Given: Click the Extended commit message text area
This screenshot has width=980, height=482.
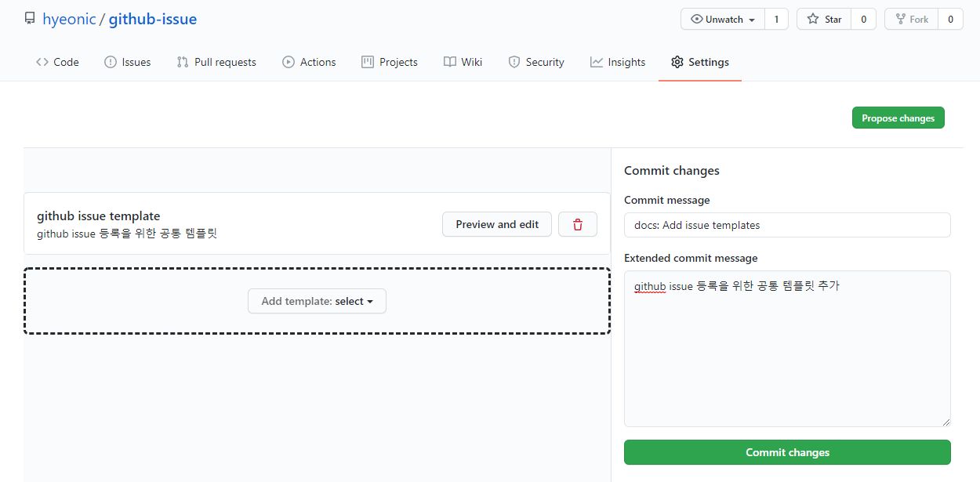Looking at the screenshot, I should [787, 349].
